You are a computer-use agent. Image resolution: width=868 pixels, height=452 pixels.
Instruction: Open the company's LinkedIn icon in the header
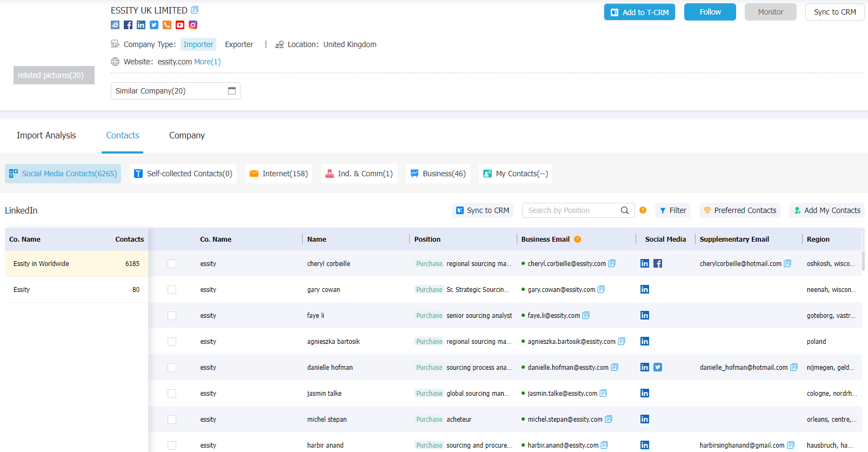point(141,25)
